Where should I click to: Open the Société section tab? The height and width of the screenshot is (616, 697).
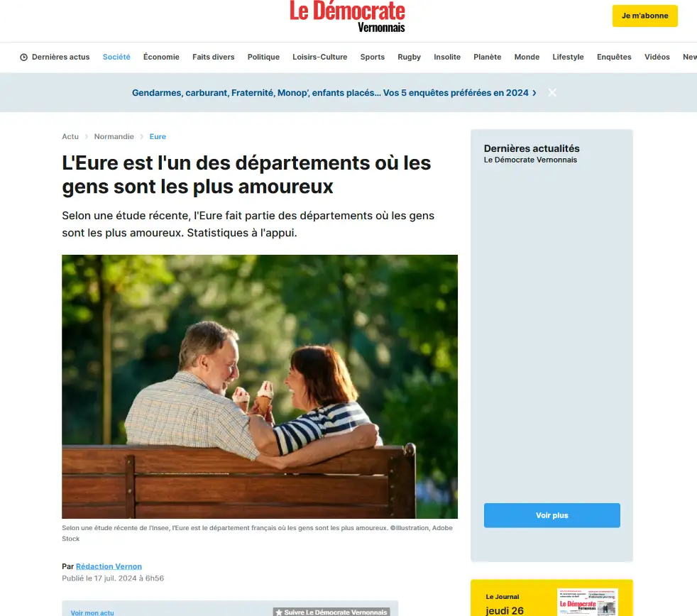[116, 57]
